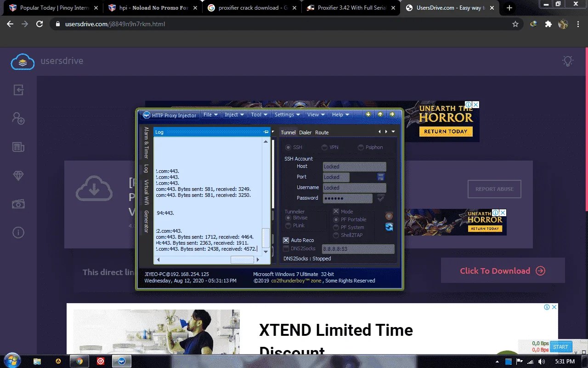
Task: Click RETURN TODAY on the top ad
Action: point(446,131)
